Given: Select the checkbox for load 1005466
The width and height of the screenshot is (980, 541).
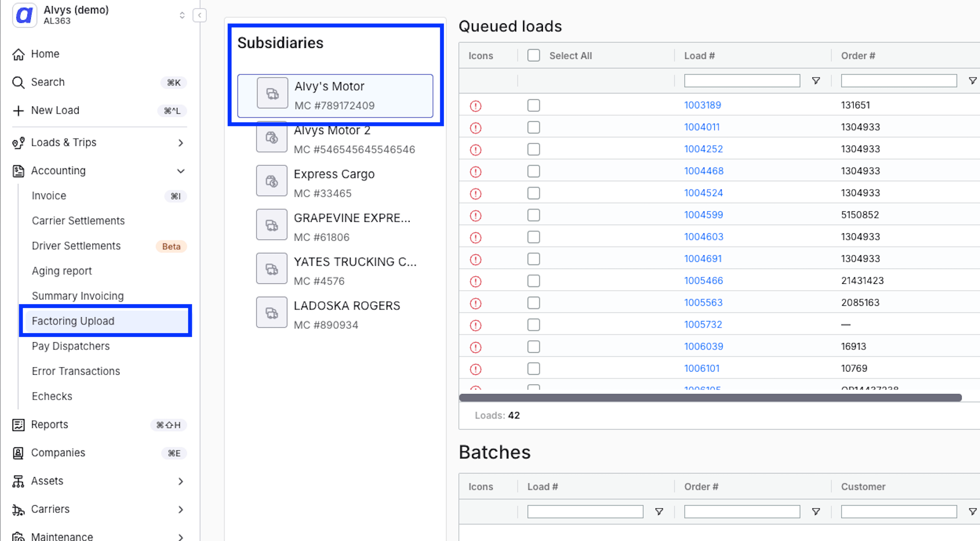Looking at the screenshot, I should coord(534,281).
